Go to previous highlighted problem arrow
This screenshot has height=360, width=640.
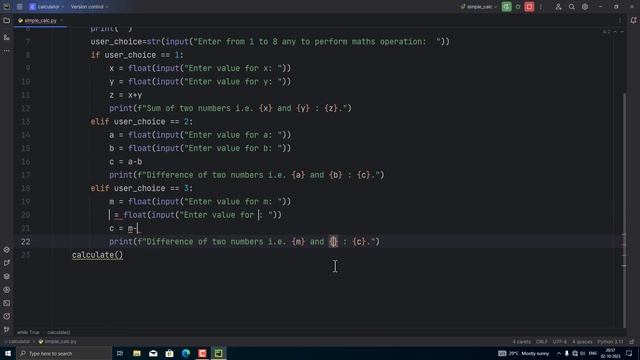click(616, 32)
